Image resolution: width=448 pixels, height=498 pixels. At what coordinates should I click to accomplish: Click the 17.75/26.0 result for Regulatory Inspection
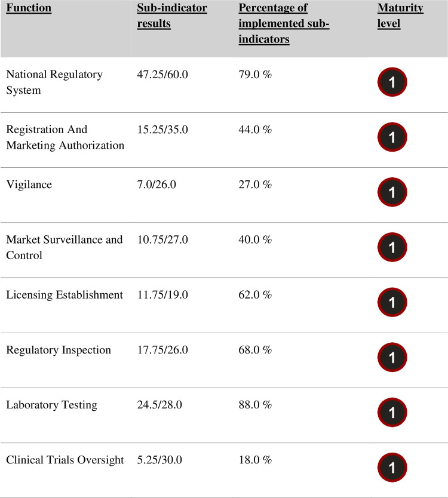pyautogui.click(x=162, y=350)
